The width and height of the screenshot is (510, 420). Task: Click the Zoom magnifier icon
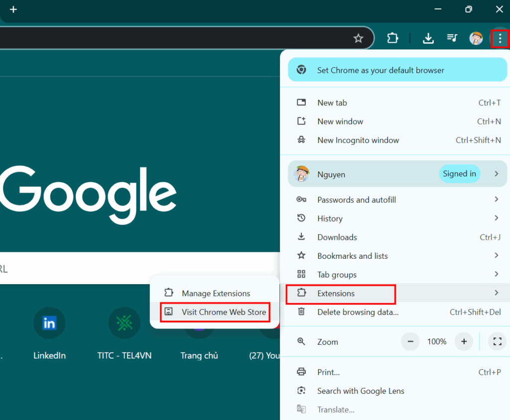[301, 341]
